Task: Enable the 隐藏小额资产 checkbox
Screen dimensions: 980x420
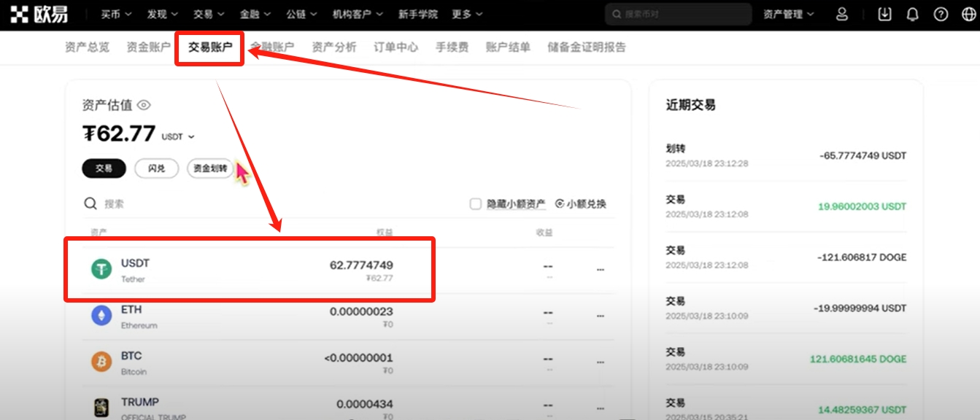Action: tap(476, 204)
